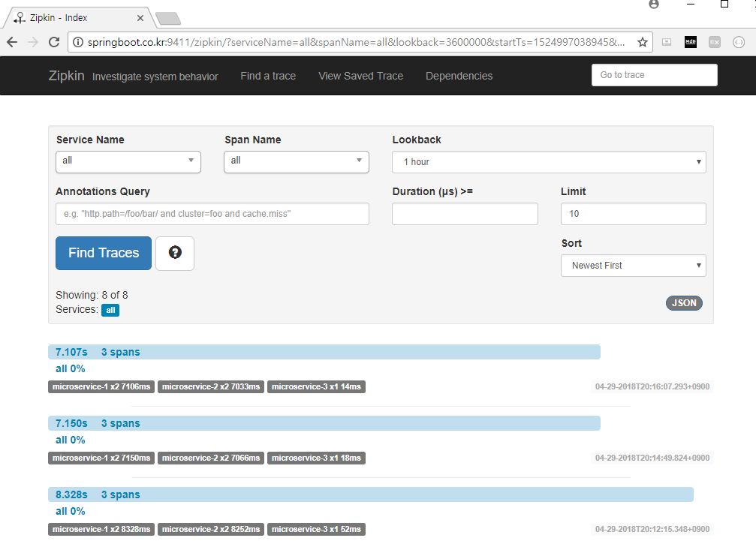Minimize the browser window
Viewport: 756px width, 547px height.
coord(691,5)
